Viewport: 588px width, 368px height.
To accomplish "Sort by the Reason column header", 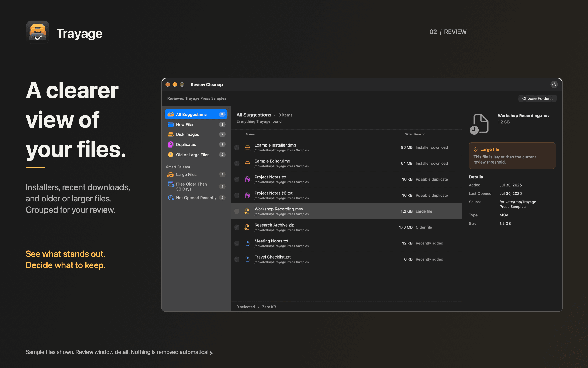I will pos(420,134).
